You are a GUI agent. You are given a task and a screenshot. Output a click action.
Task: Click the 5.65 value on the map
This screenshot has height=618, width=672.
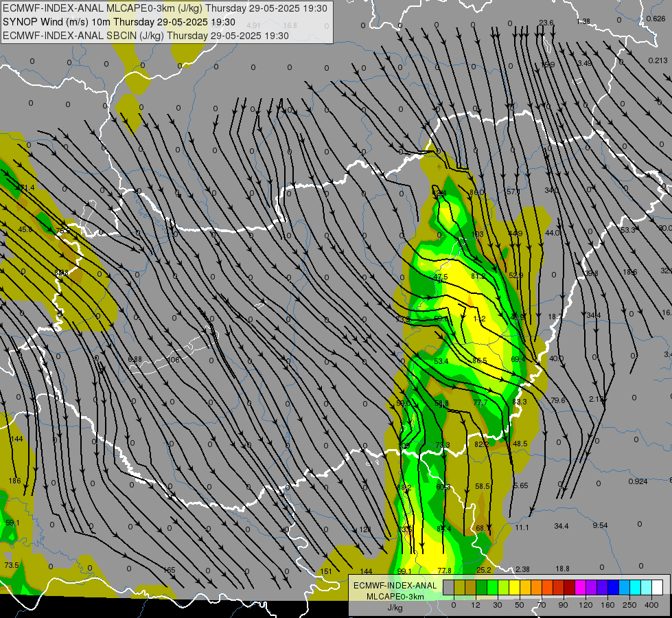click(521, 485)
